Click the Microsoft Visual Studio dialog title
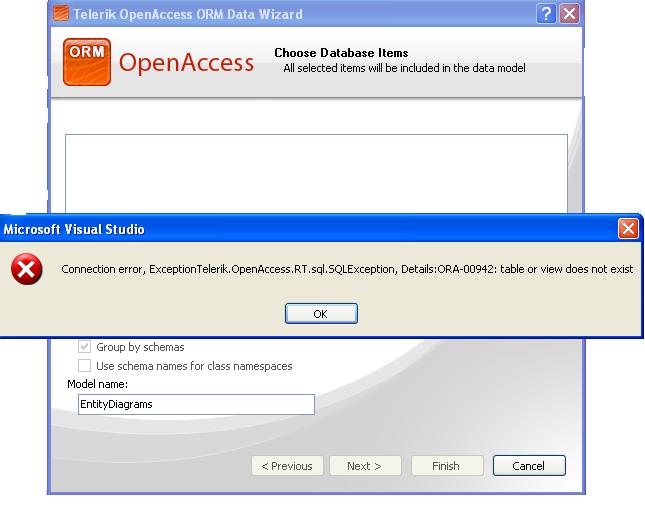This screenshot has width=645, height=512. pos(74,229)
